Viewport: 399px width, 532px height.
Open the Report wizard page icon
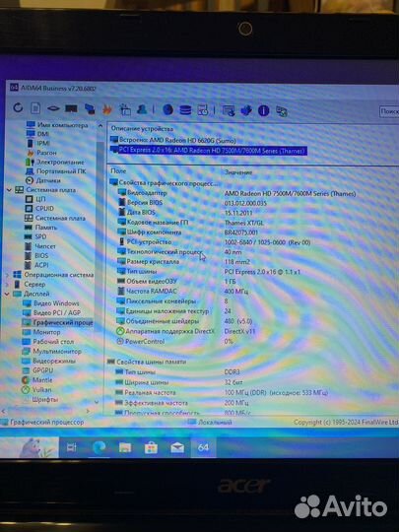[x=35, y=108]
